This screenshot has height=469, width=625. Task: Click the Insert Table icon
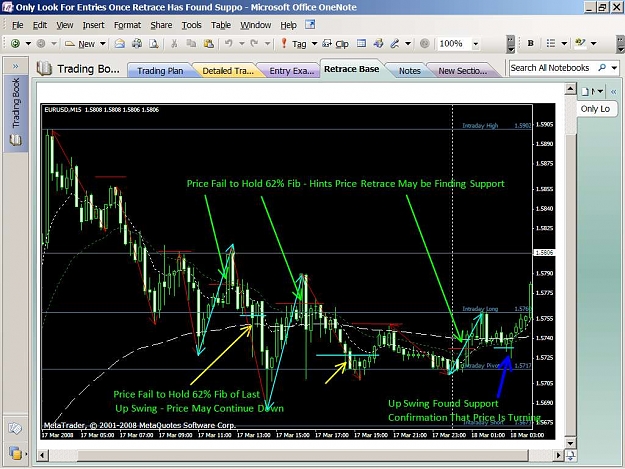(x=362, y=43)
